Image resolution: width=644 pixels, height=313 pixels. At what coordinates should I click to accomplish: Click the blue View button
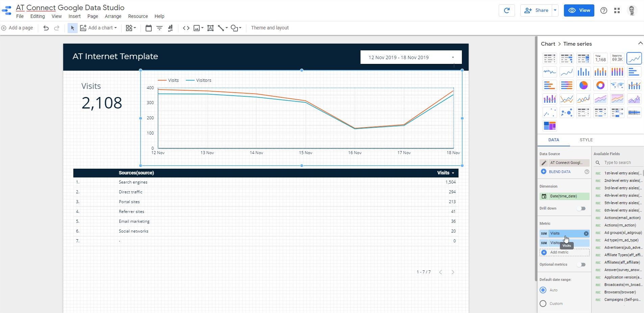click(579, 10)
